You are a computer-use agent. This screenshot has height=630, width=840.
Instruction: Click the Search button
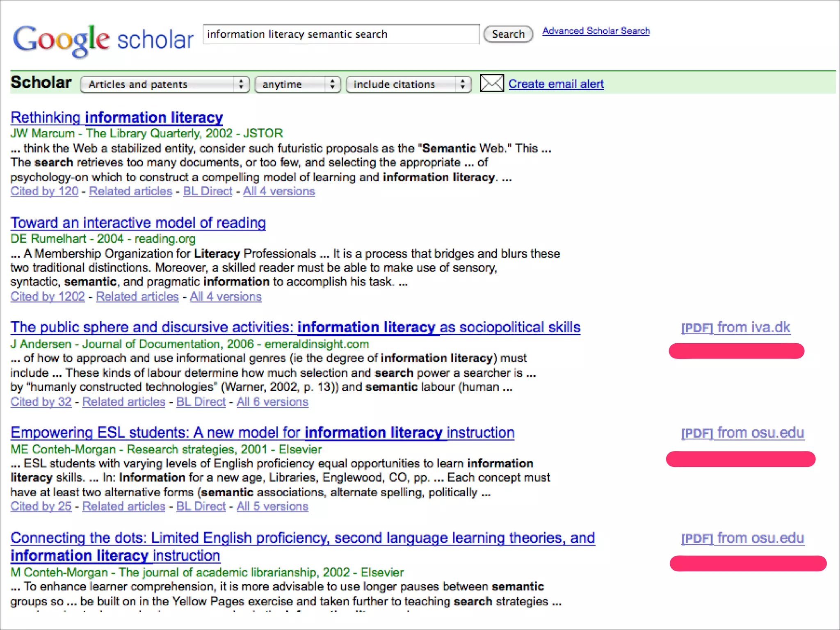point(508,34)
